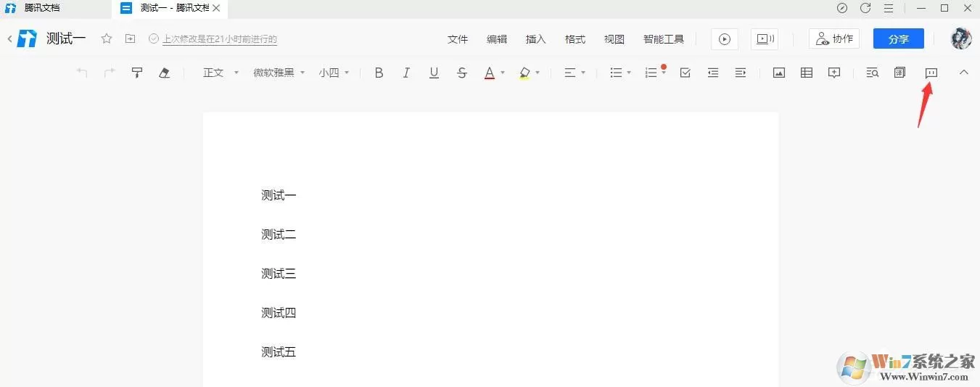
Task: Select the format painter tool
Action: click(136, 73)
